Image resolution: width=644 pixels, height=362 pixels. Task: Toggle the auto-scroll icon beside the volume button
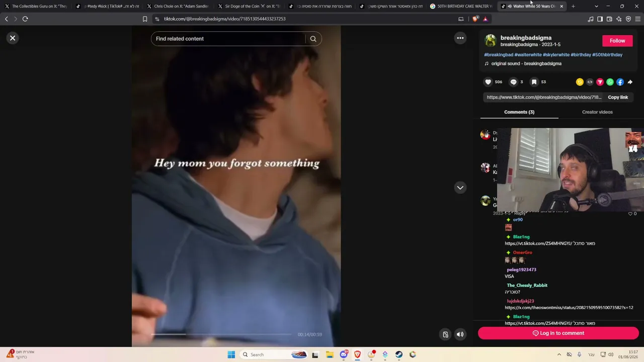click(x=445, y=334)
